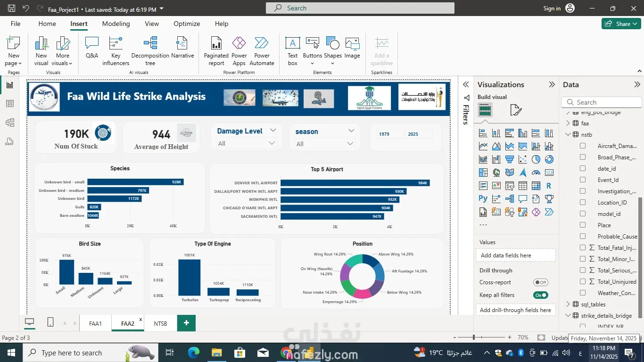Select the funnel chart visual type
The width and height of the screenshot is (644, 362).
(510, 159)
